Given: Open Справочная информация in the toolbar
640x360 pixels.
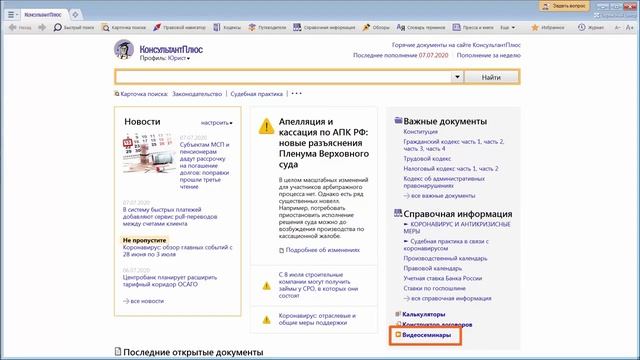Looking at the screenshot, I should point(324,27).
